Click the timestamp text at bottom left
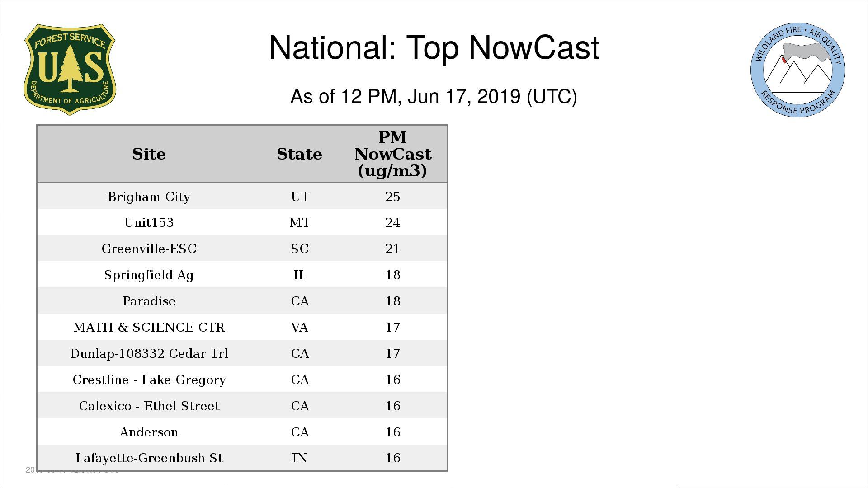Screen dimensions: 868x488 tap(31, 470)
